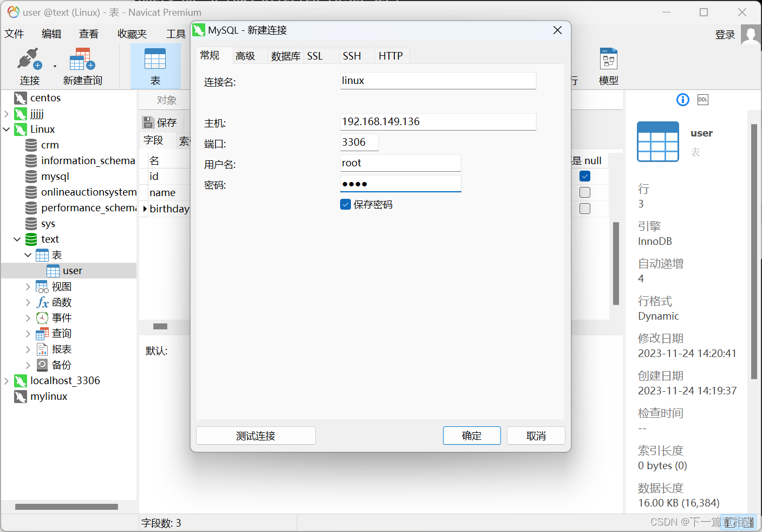Expand the localhost_3306 connection node
Viewport: 762px width, 532px height.
[x=6, y=381]
